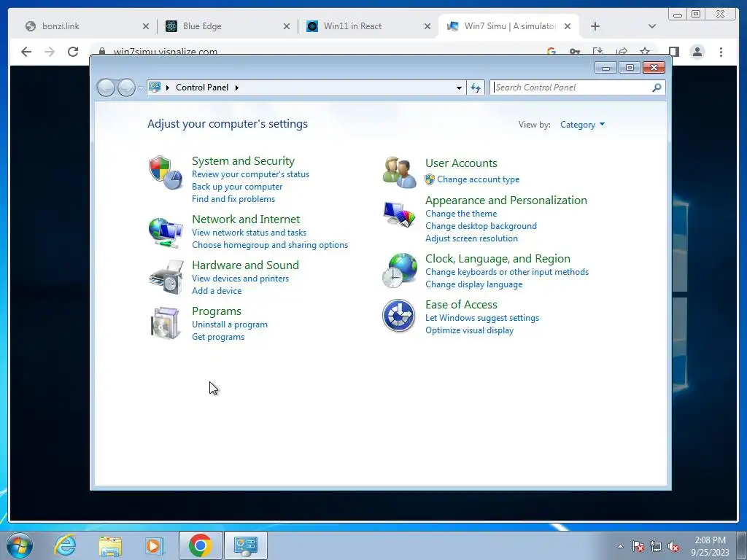
Task: Click Adjust screen resolution
Action: tap(471, 238)
